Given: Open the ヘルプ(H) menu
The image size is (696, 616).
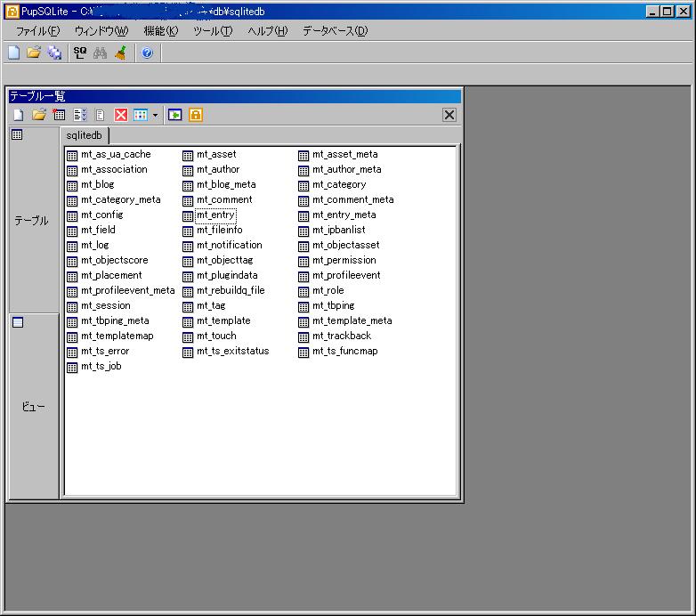Looking at the screenshot, I should [268, 31].
